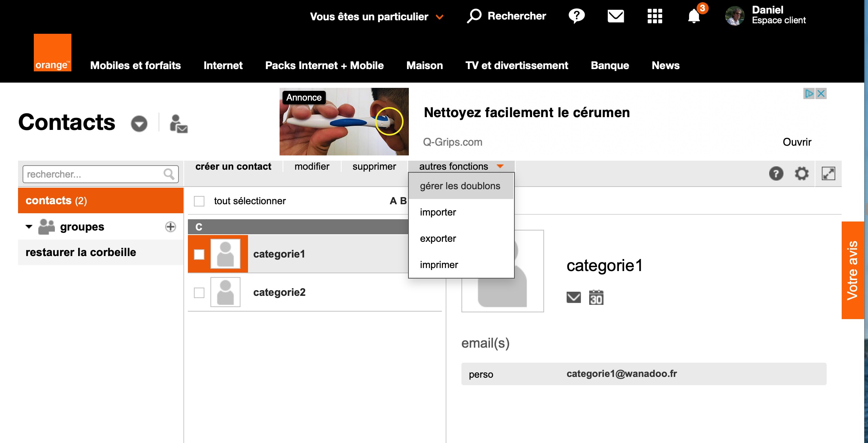The image size is (868, 443).
Task: Click the fullscreen expand icon
Action: [x=828, y=174]
